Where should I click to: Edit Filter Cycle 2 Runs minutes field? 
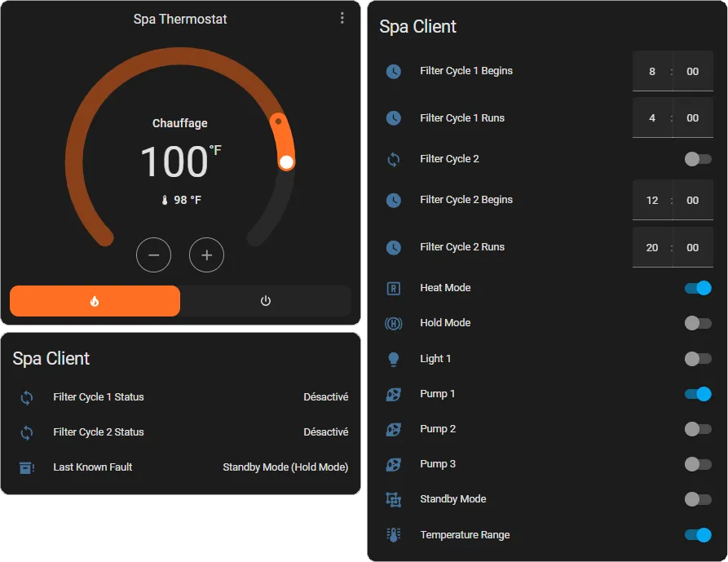(x=693, y=247)
